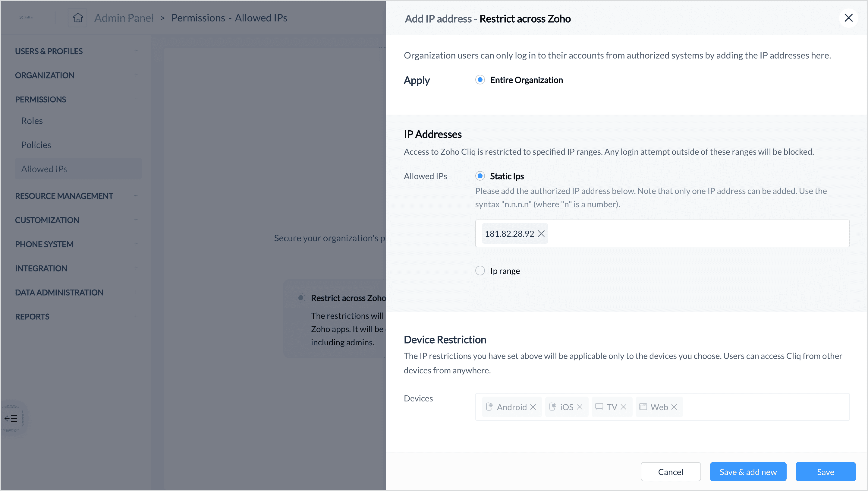Click inside the static IP input field
The image size is (868, 491).
[697, 234]
